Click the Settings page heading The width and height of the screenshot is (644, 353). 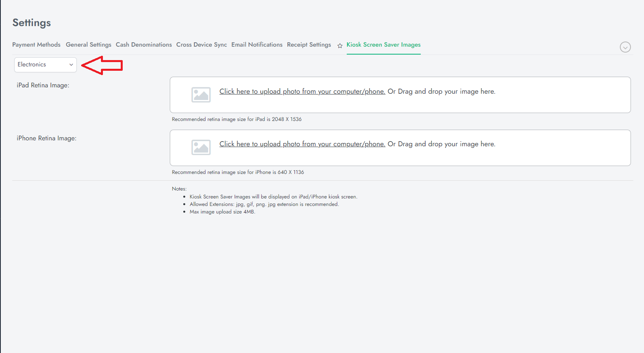32,23
